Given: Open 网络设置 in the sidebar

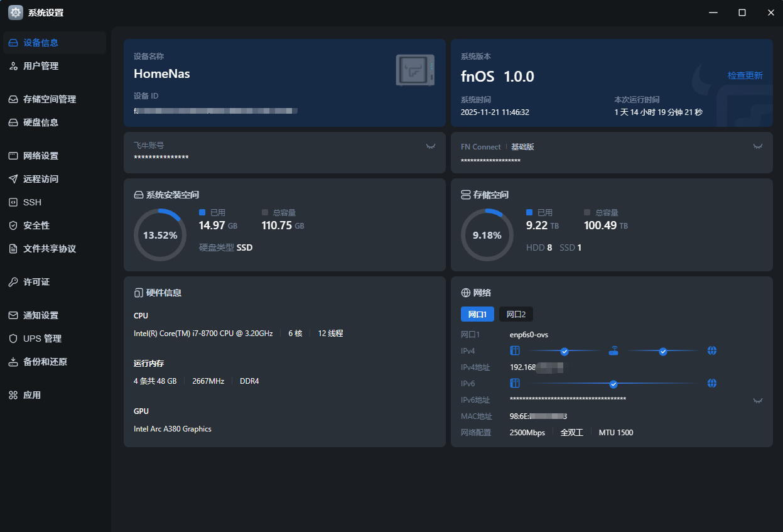Looking at the screenshot, I should click(x=41, y=156).
